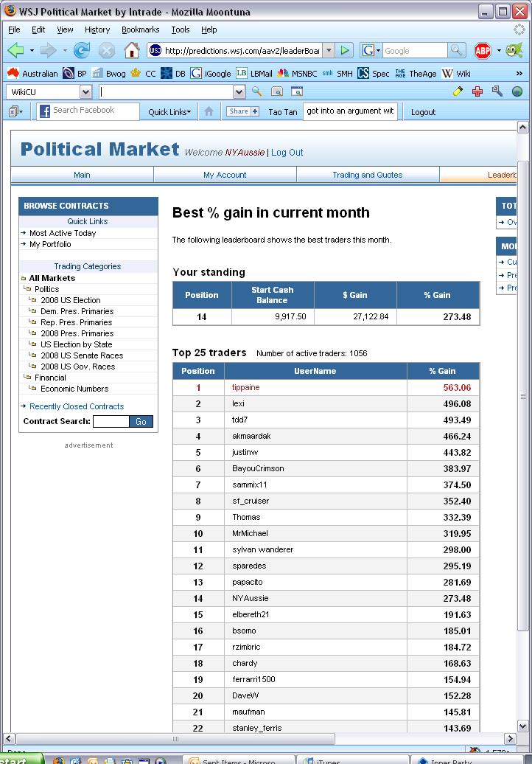Click the Home icon in navigation toolbar
This screenshot has height=764, width=532.
click(x=132, y=50)
